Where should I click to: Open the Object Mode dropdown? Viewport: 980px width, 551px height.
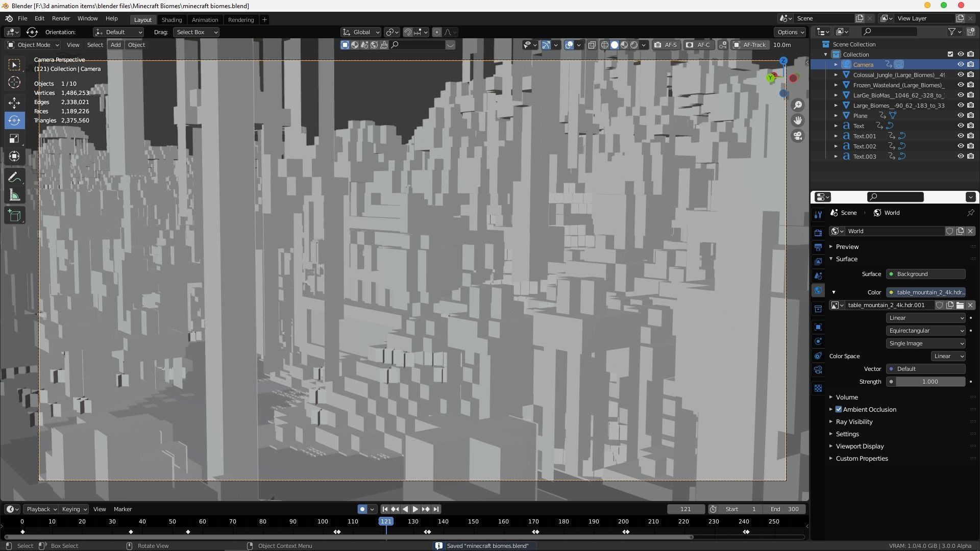coord(33,45)
